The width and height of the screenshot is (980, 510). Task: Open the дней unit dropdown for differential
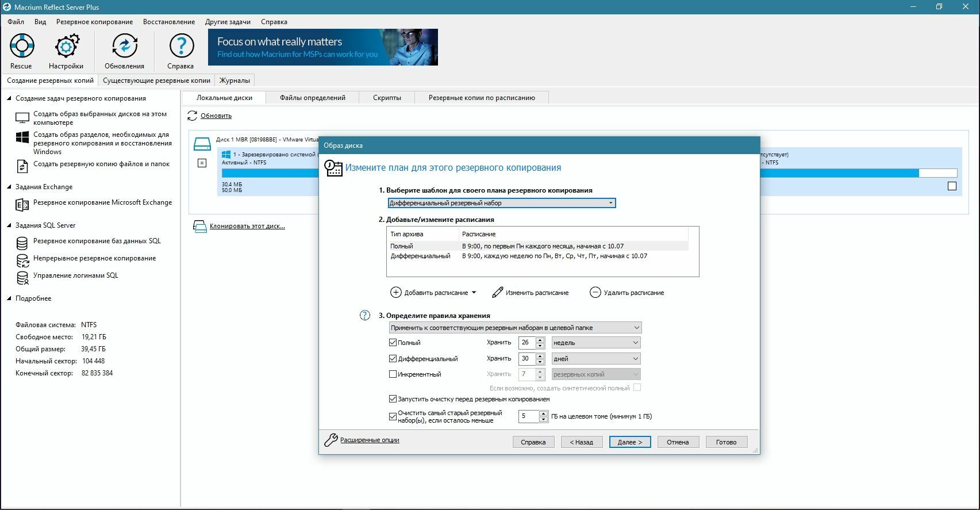click(x=596, y=359)
